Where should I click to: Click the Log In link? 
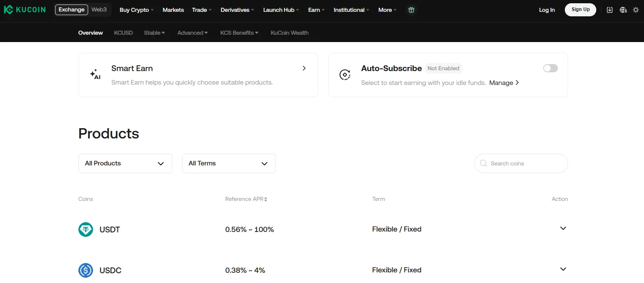(x=547, y=10)
